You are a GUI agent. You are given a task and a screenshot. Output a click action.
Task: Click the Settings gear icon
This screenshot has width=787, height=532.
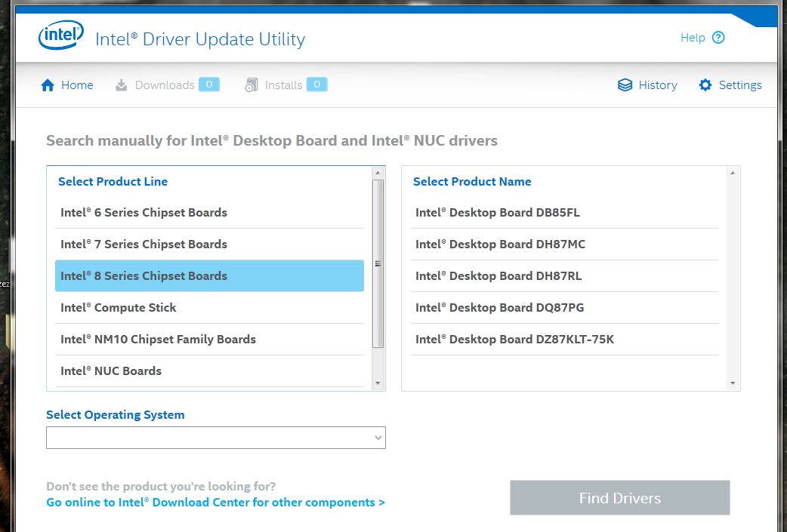click(705, 85)
